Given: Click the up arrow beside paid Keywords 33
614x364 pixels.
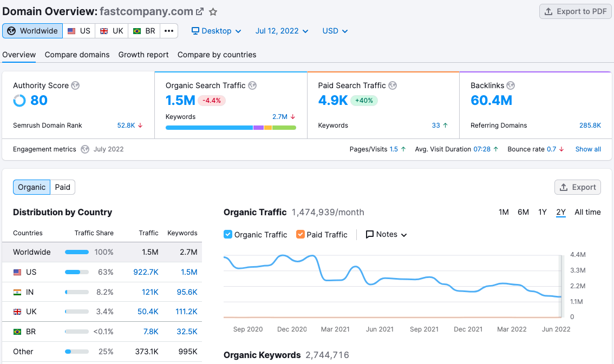Looking at the screenshot, I should pos(445,125).
